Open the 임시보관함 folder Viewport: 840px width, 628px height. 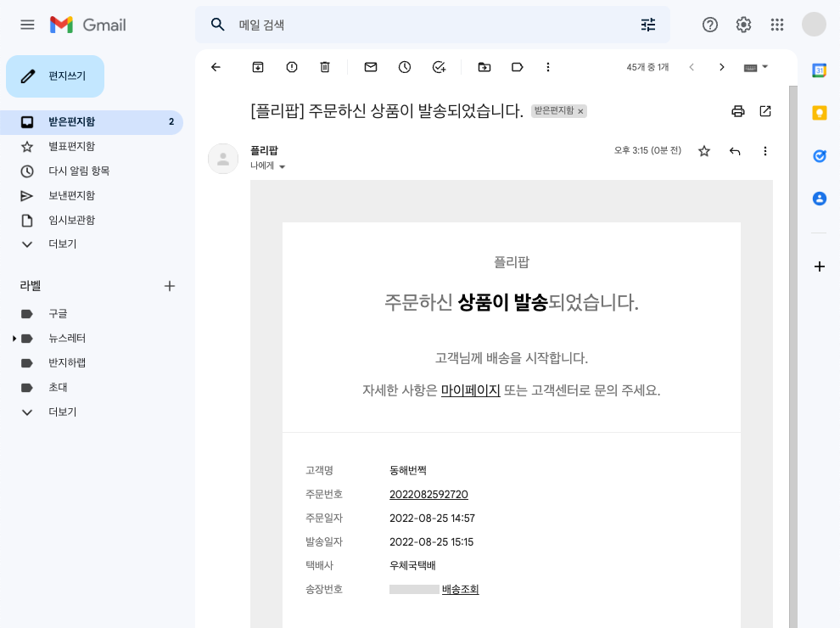pos(71,220)
